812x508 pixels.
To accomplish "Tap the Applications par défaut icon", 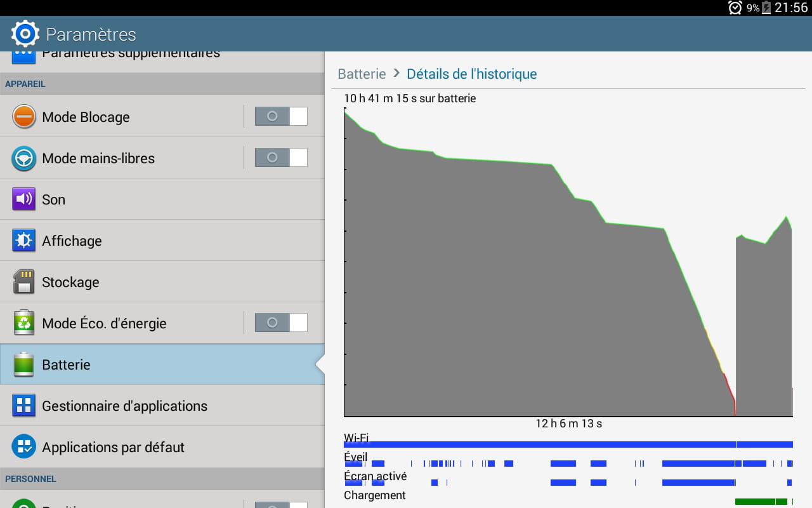I will pyautogui.click(x=24, y=447).
